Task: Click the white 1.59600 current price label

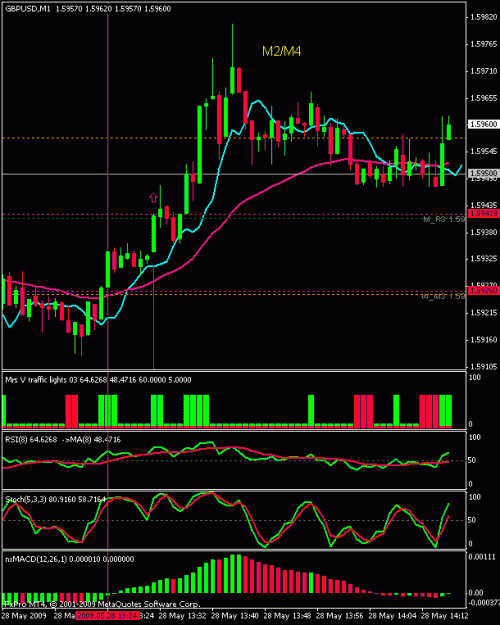Action: coord(483,124)
